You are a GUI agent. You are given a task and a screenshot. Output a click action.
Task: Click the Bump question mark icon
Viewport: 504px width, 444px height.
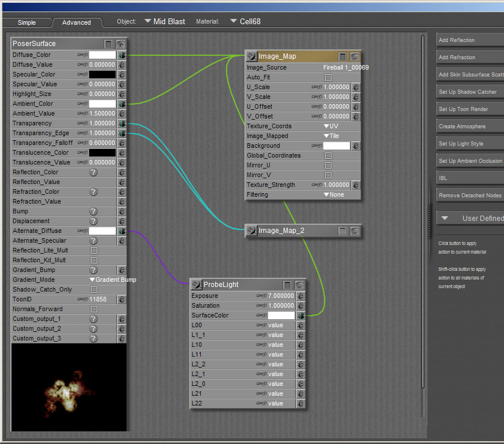93,211
